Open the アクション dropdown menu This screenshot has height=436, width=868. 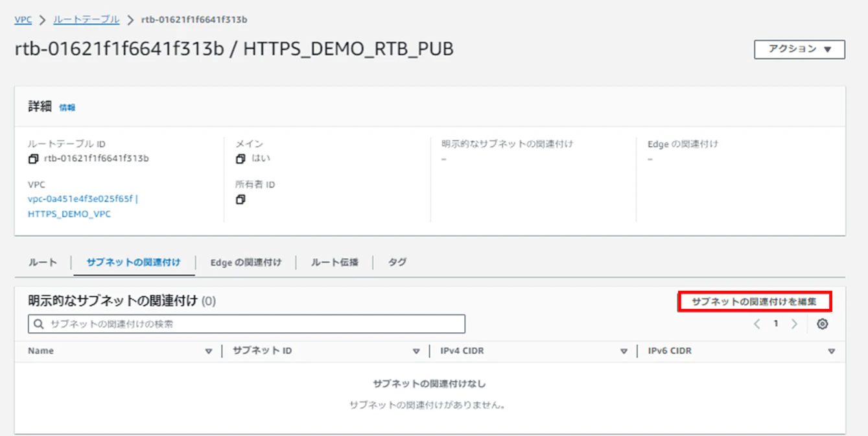pyautogui.click(x=799, y=49)
